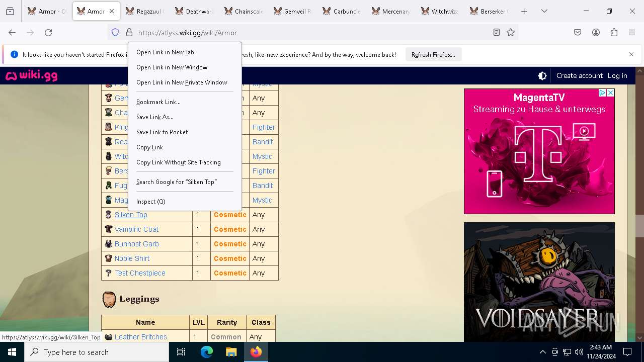Switch to the first Armor tab
The width and height of the screenshot is (644, 362).
(46, 11)
